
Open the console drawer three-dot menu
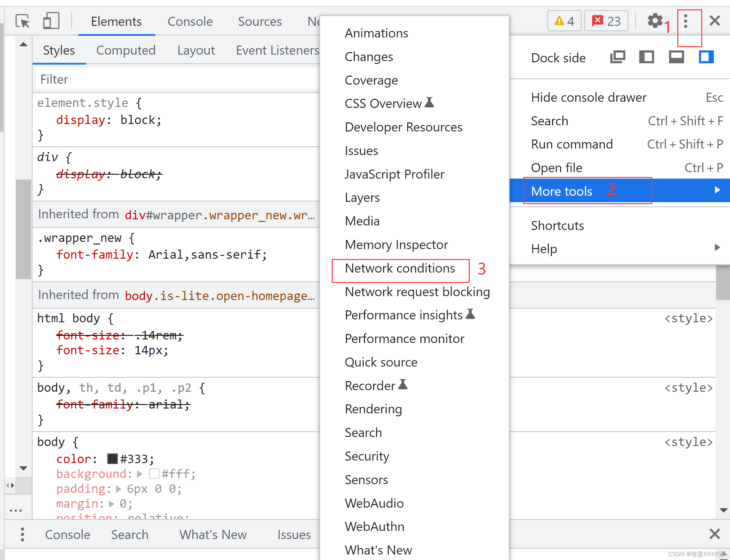coord(22,534)
